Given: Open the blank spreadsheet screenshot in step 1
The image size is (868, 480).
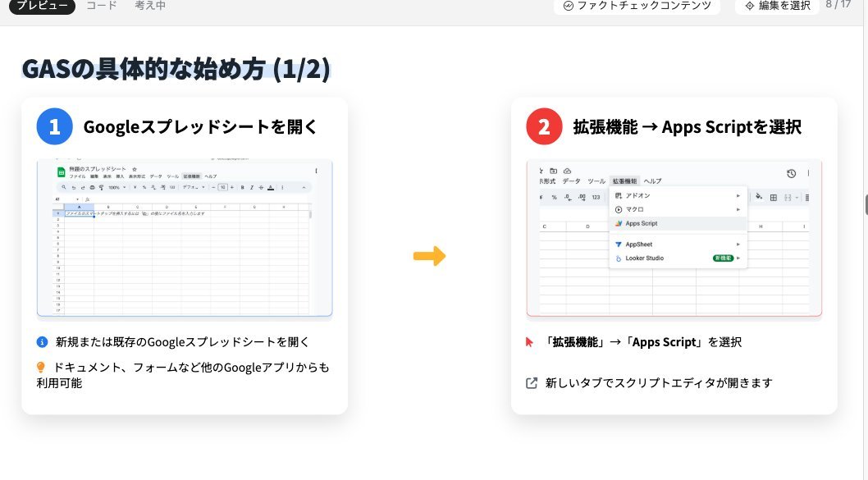Looking at the screenshot, I should pyautogui.click(x=185, y=239).
